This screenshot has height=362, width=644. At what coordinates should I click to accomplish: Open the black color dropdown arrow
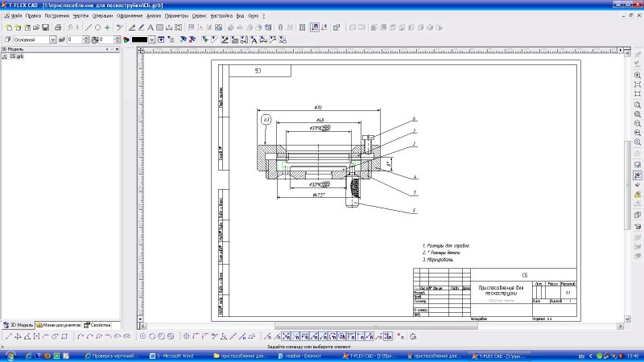pyautogui.click(x=152, y=39)
